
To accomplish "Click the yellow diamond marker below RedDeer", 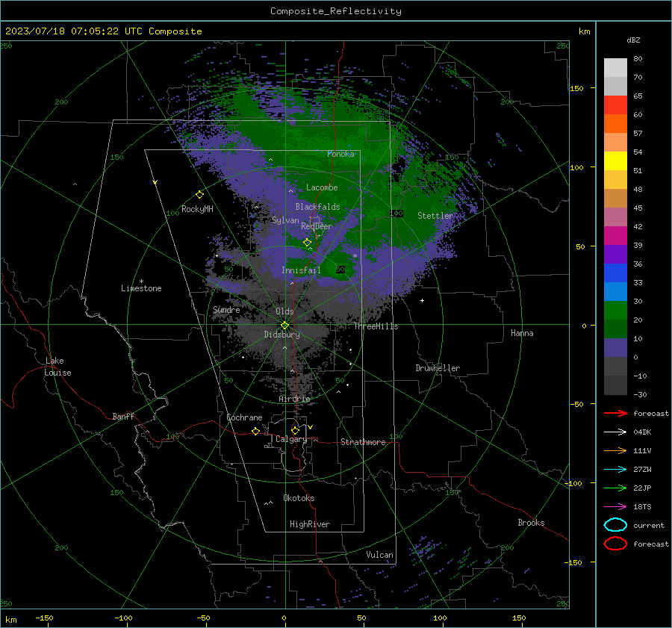I will click(x=308, y=243).
